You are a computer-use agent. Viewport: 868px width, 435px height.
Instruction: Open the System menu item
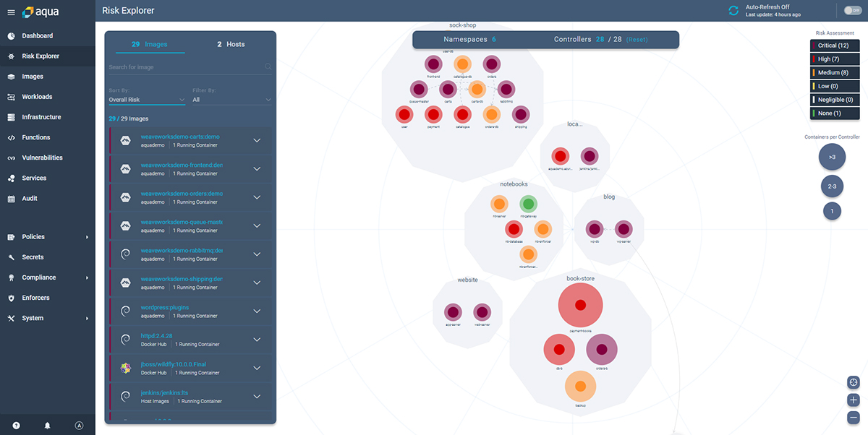tap(48, 318)
